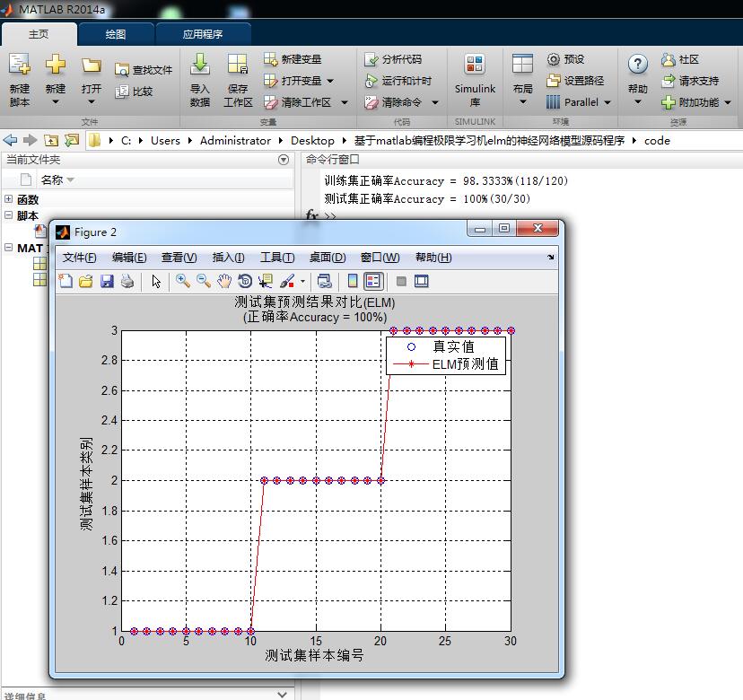Image resolution: width=743 pixels, height=700 pixels.
Task: Open Preferences (预设)
Action: click(x=565, y=58)
